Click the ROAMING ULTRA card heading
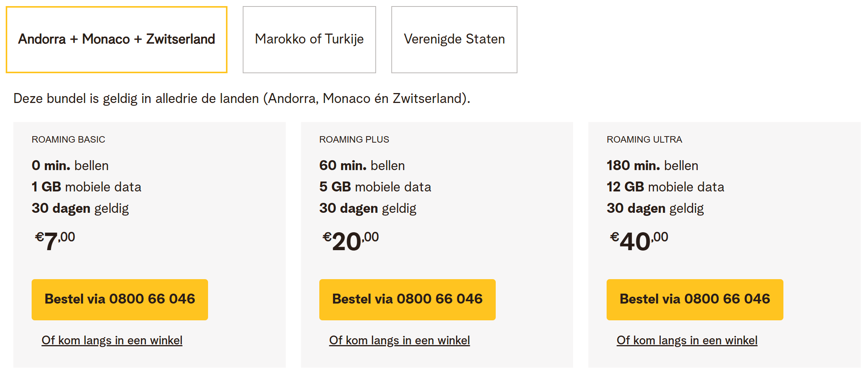 [x=644, y=140]
